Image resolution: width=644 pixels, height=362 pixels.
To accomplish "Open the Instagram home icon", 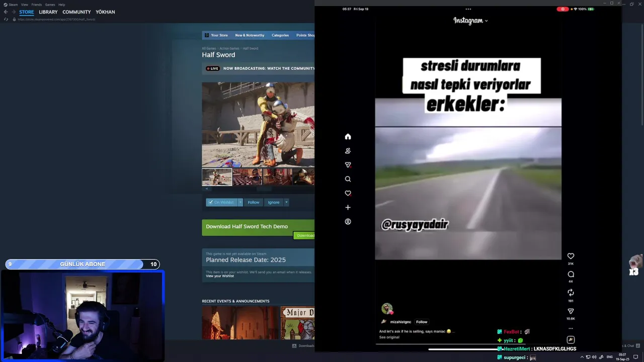I will click(348, 137).
